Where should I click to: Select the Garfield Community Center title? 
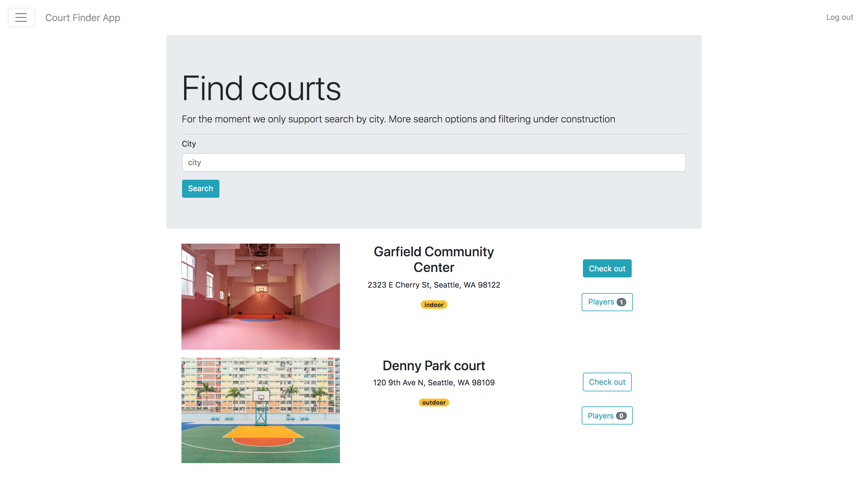click(434, 260)
